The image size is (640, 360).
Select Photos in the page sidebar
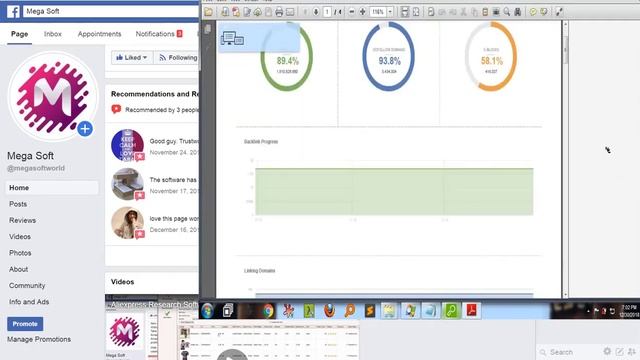20,253
